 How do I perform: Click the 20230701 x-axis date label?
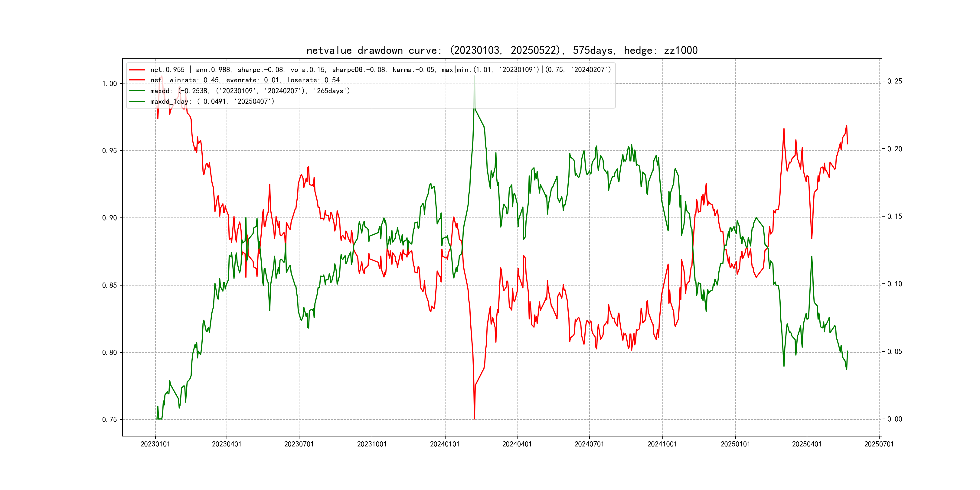(299, 444)
